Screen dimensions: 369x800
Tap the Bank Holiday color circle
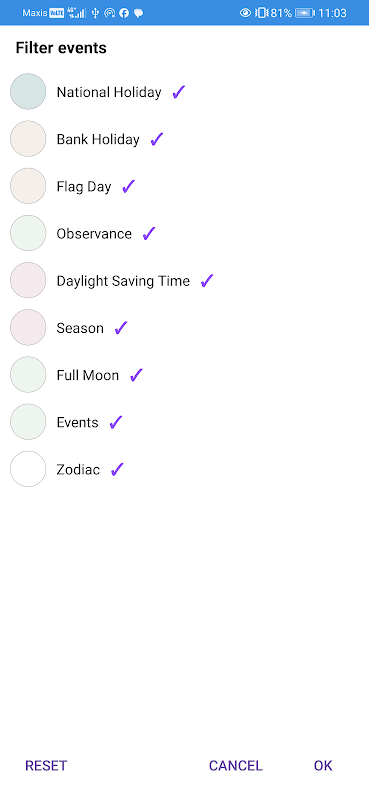[x=28, y=139]
